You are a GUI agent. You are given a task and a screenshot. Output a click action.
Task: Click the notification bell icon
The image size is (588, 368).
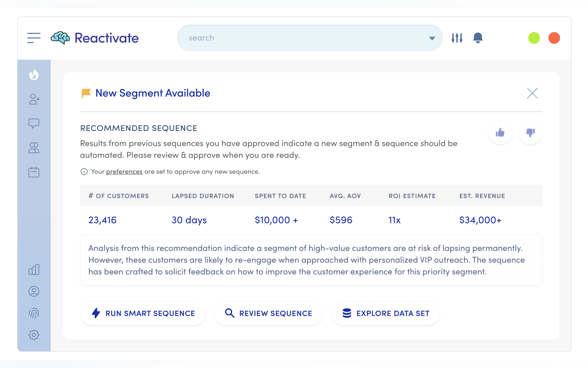[x=478, y=38]
